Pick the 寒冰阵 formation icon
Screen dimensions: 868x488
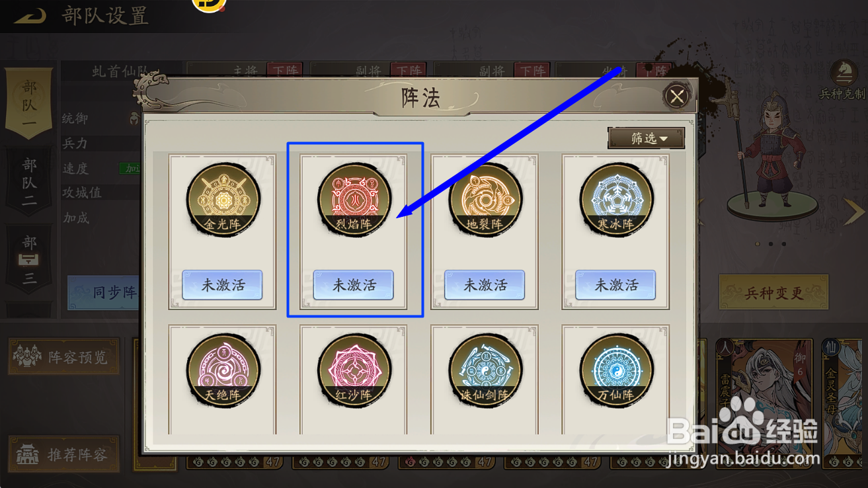point(616,199)
